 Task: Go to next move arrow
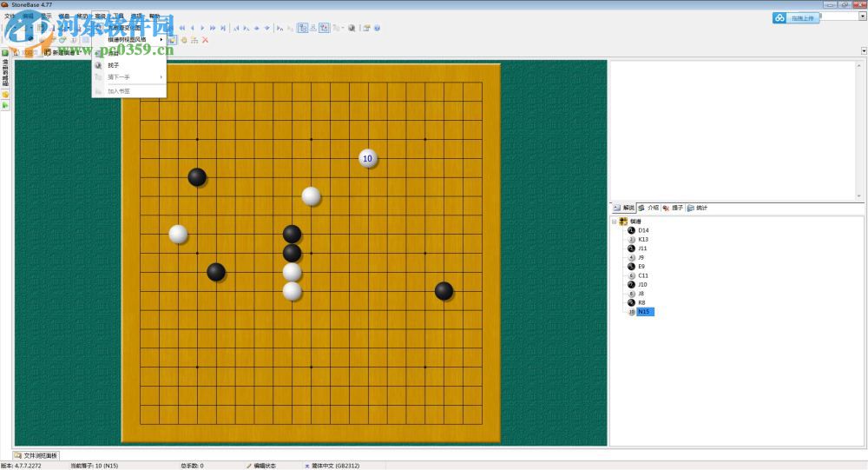[x=202, y=28]
